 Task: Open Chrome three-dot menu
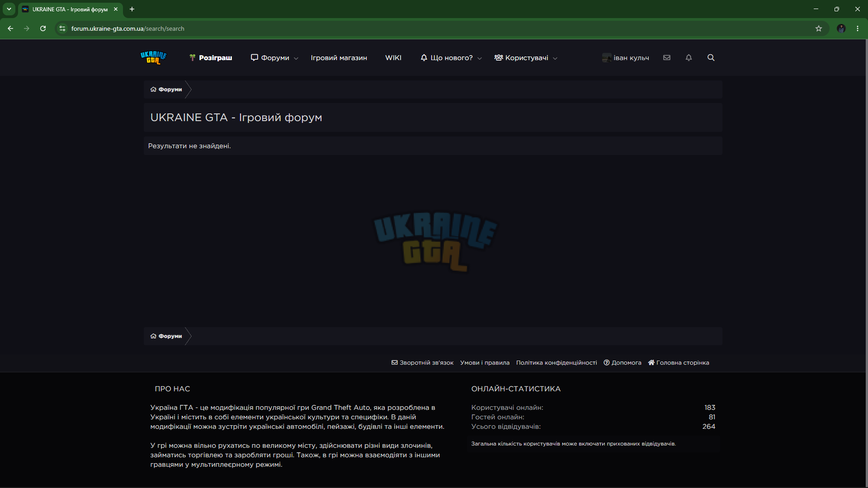coord(858,28)
